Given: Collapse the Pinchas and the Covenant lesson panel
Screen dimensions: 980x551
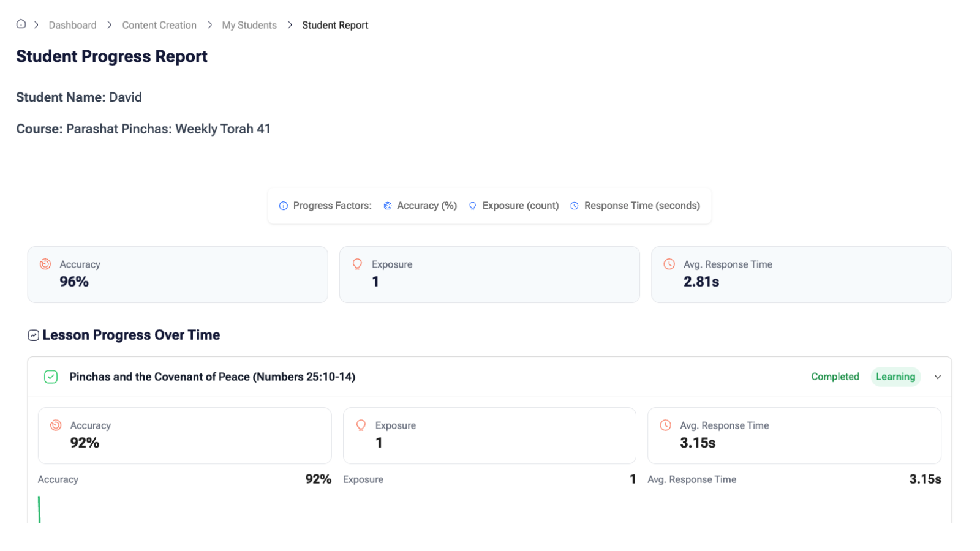Looking at the screenshot, I should (x=937, y=377).
